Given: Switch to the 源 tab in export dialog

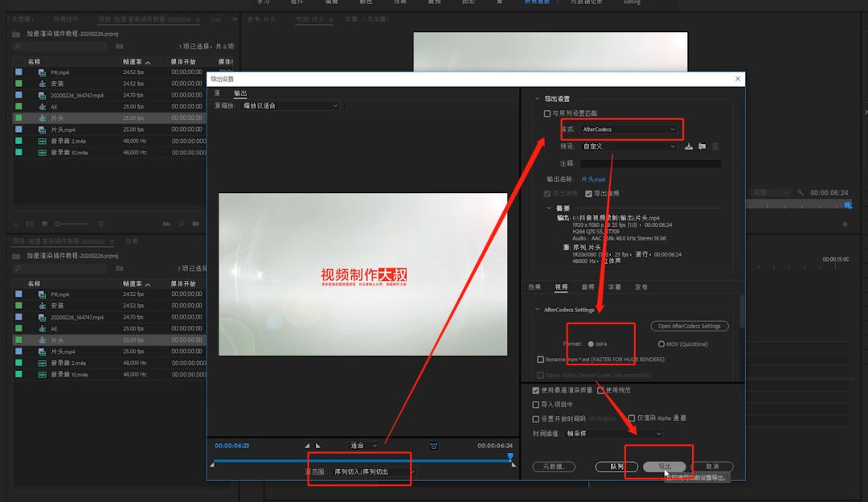Looking at the screenshot, I should coord(217,94).
